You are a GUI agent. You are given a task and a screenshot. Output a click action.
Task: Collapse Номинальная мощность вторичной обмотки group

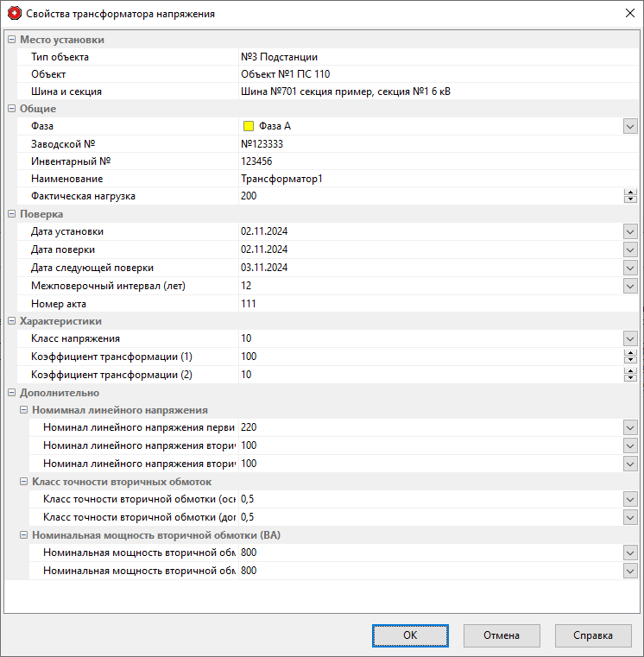pos(23,535)
